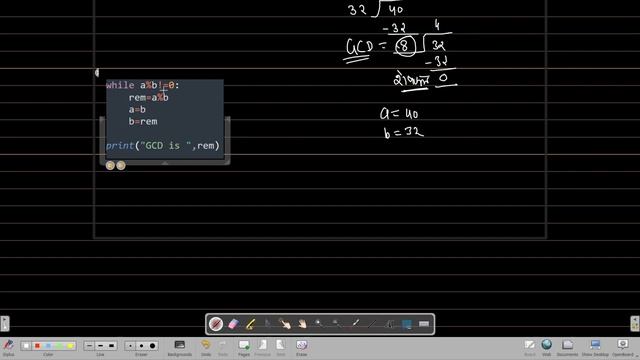Set the large eraser size
640x360 pixels.
[152, 346]
